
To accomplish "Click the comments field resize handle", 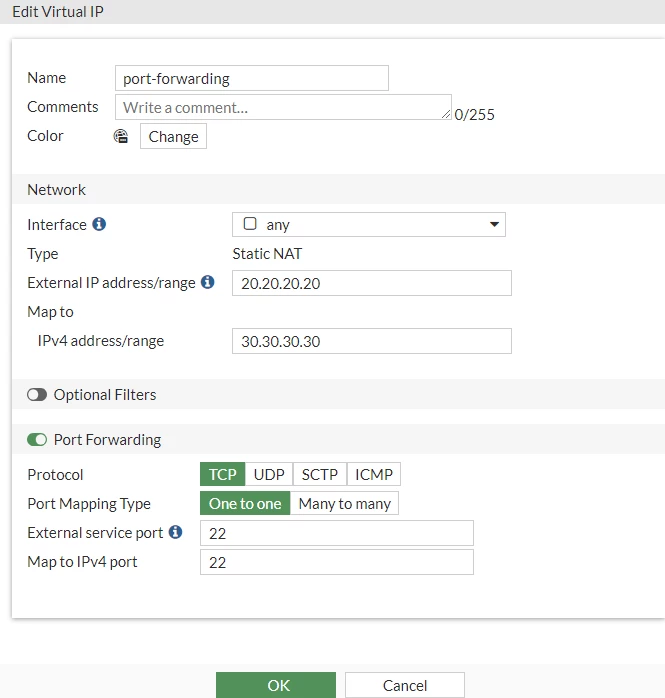I will pos(446,114).
